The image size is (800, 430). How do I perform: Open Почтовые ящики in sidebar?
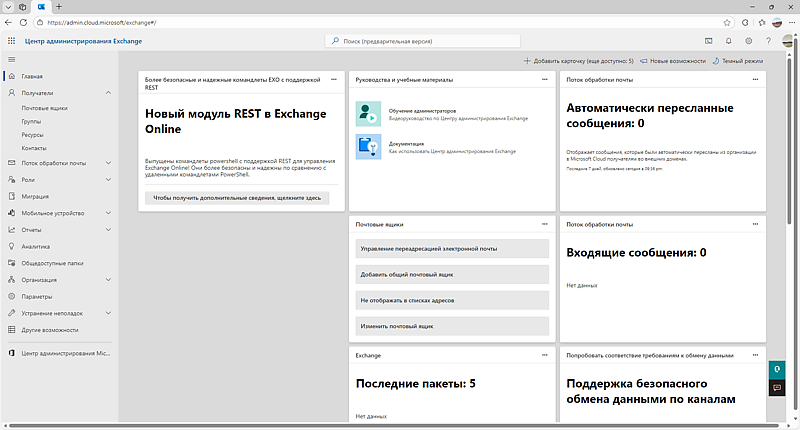click(x=44, y=108)
